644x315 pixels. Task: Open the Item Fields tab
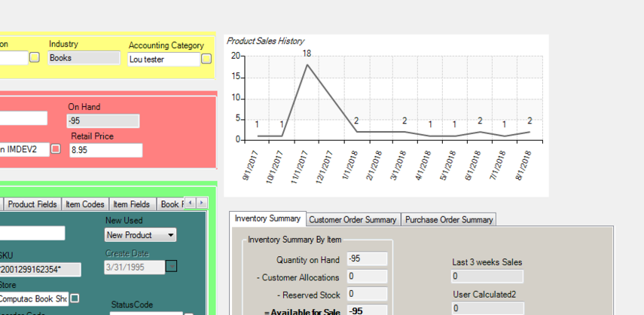131,204
